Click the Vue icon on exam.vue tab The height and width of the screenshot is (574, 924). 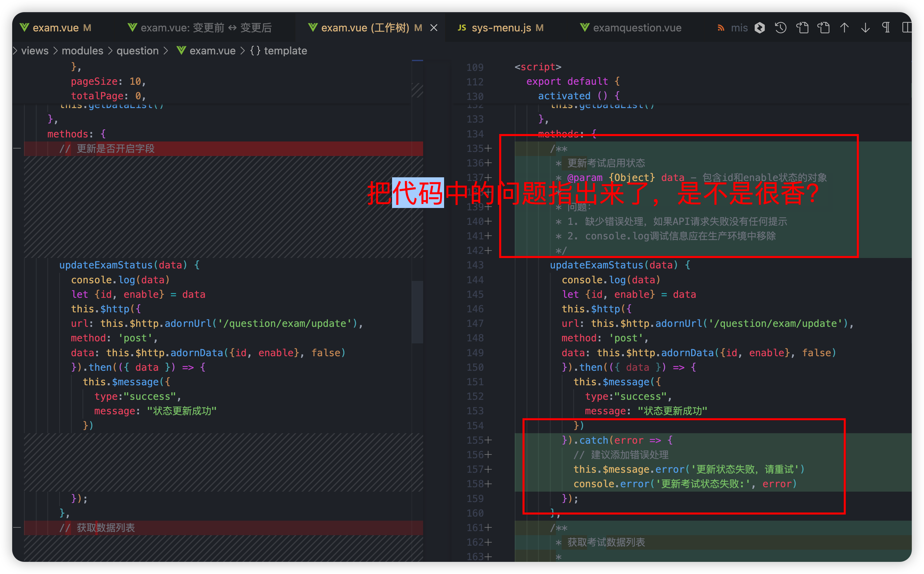24,28
